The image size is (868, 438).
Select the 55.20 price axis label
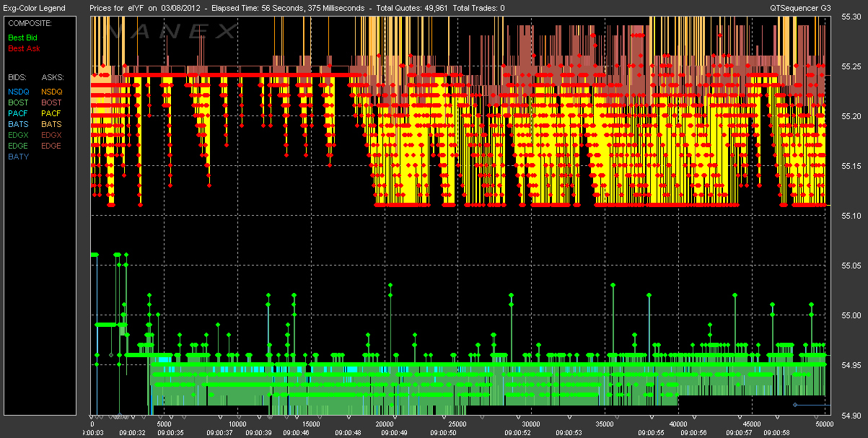(851, 117)
